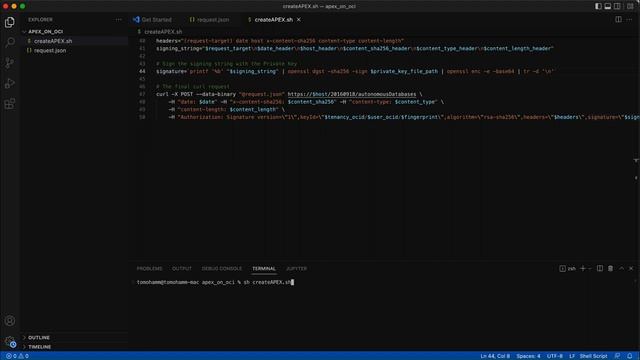This screenshot has width=640, height=360.
Task: Open the Source Control view
Action: tap(10, 63)
